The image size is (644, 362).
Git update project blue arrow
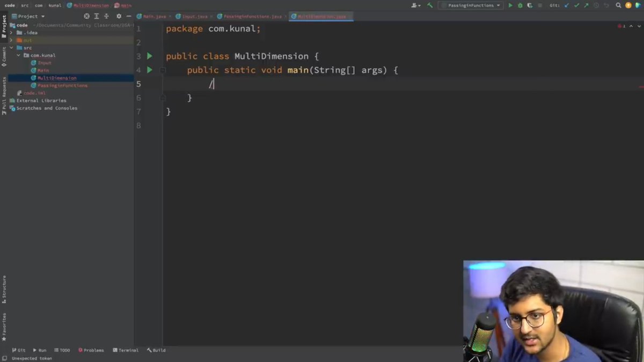(567, 5)
